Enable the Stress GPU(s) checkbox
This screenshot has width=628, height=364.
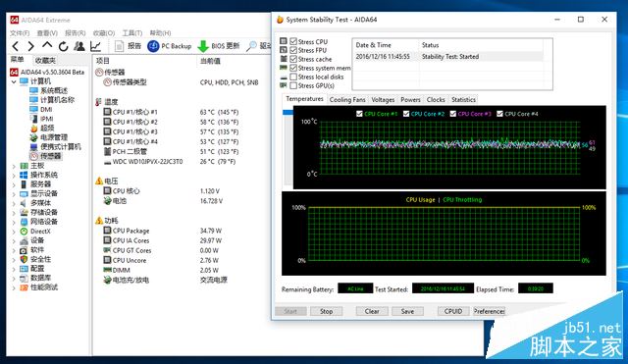(293, 85)
